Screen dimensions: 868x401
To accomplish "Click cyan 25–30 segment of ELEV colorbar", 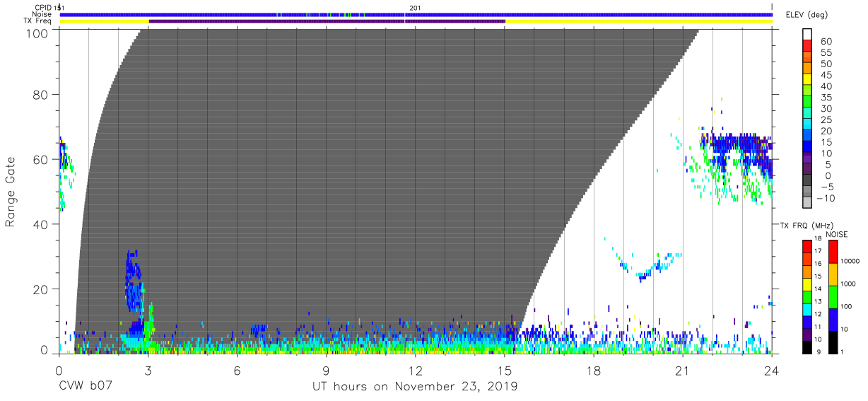I will [809, 113].
